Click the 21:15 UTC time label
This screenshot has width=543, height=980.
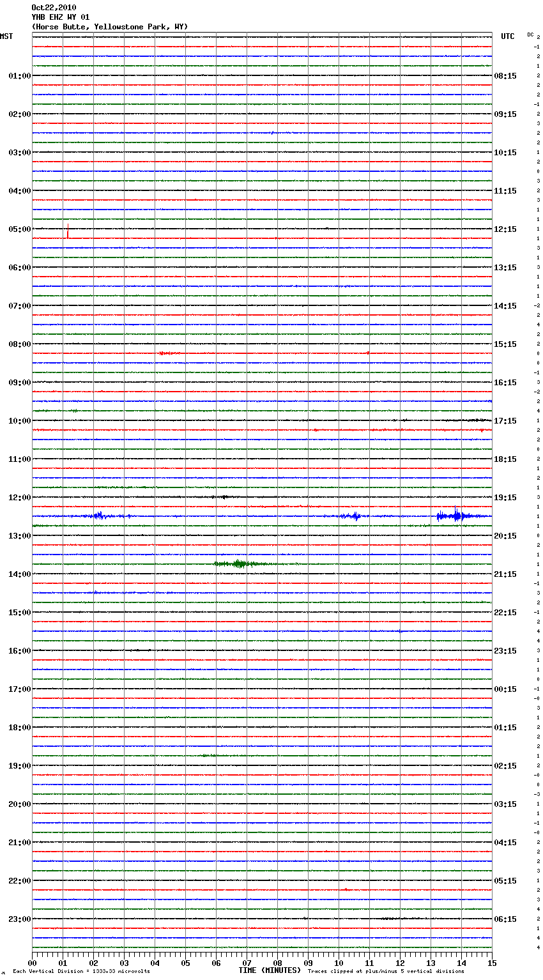[x=505, y=574]
